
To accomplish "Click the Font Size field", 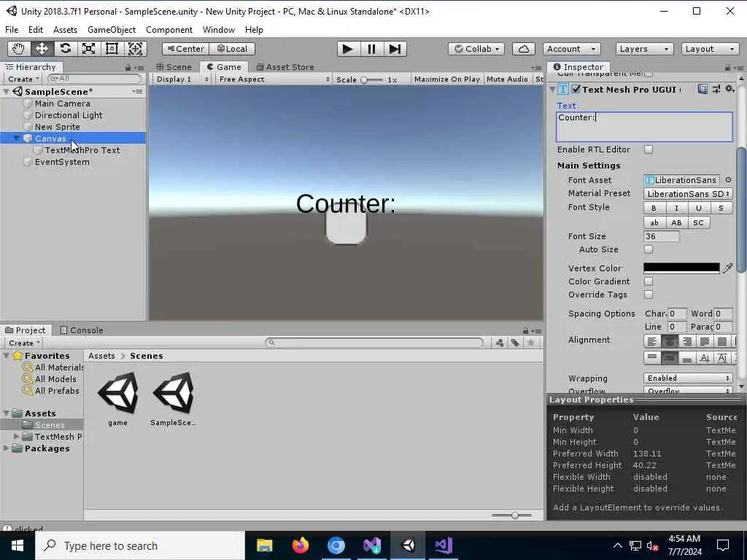I will point(661,236).
